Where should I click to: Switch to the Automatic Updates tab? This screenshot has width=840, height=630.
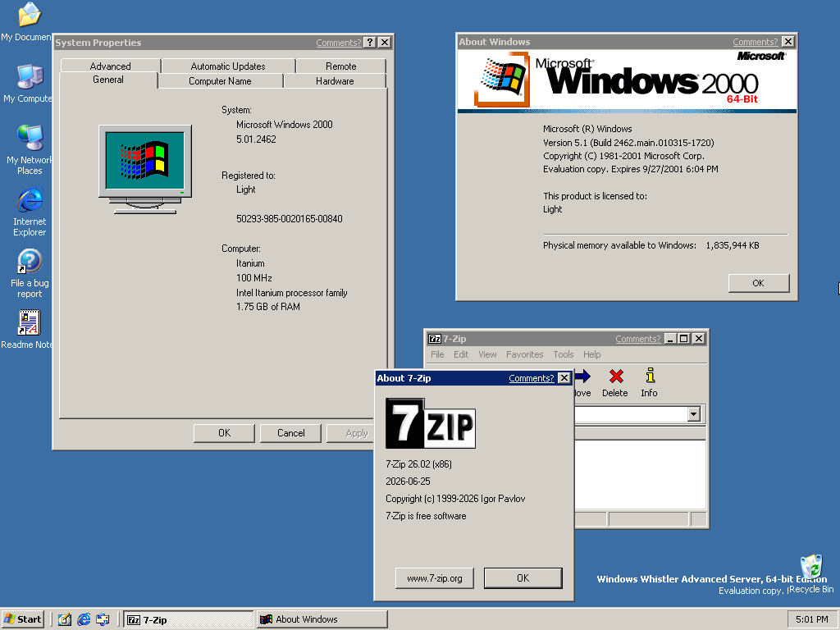(228, 66)
